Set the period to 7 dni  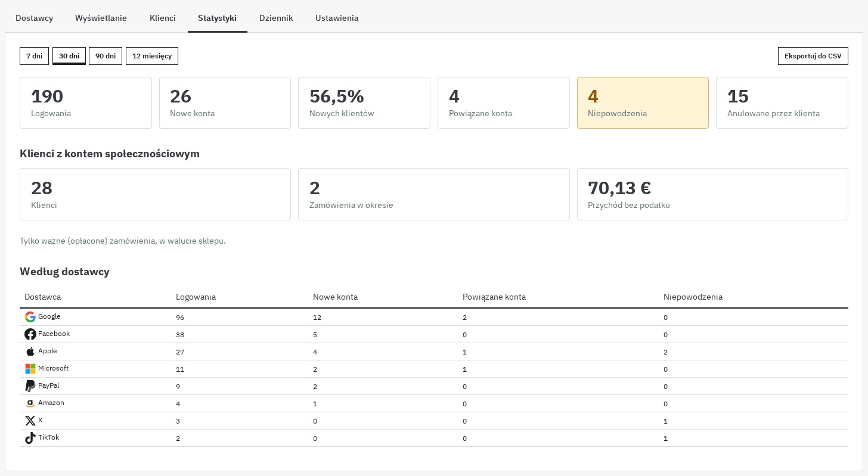coord(35,56)
